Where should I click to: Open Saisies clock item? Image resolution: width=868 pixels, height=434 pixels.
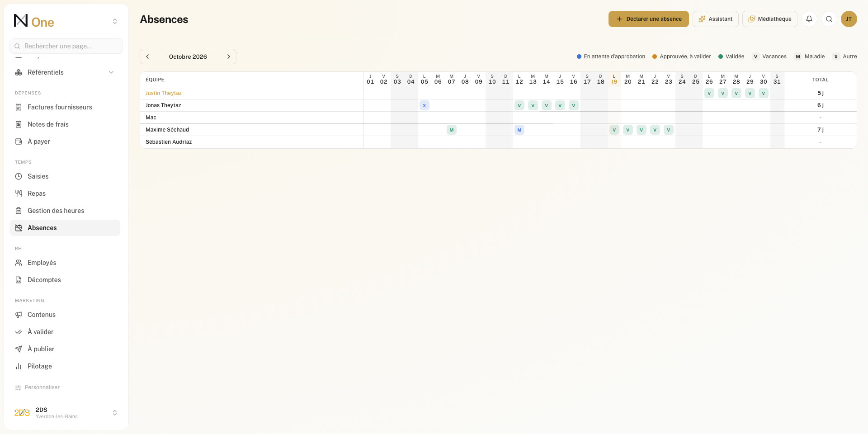[65, 176]
